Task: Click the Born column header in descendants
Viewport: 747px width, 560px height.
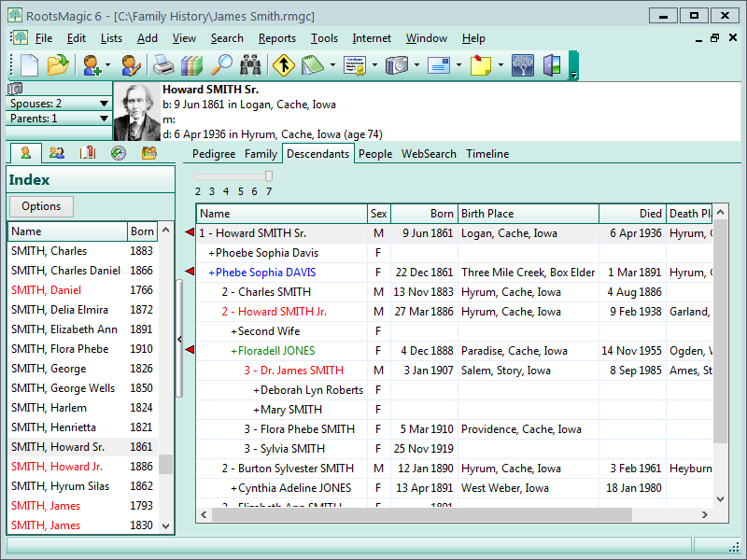Action: pyautogui.click(x=425, y=214)
